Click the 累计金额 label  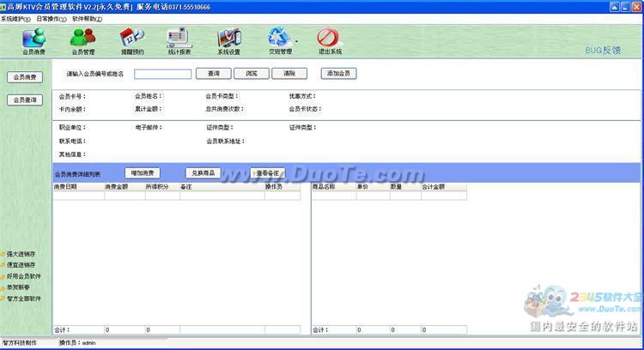[149, 109]
